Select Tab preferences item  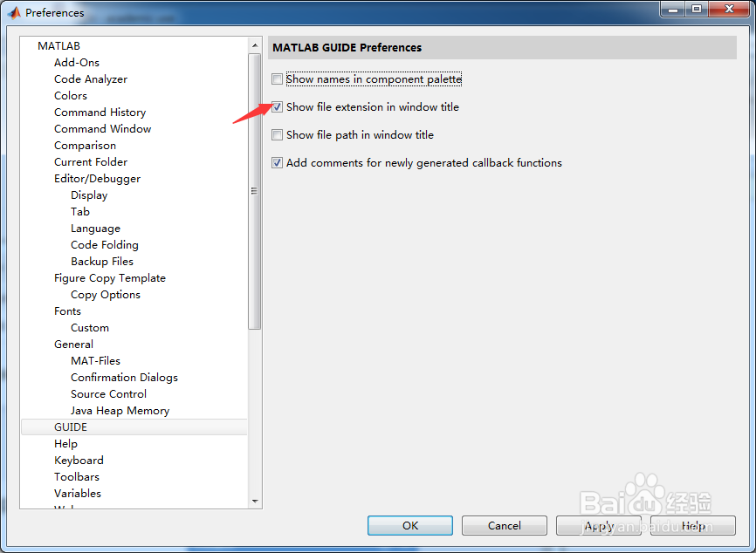pyautogui.click(x=80, y=211)
